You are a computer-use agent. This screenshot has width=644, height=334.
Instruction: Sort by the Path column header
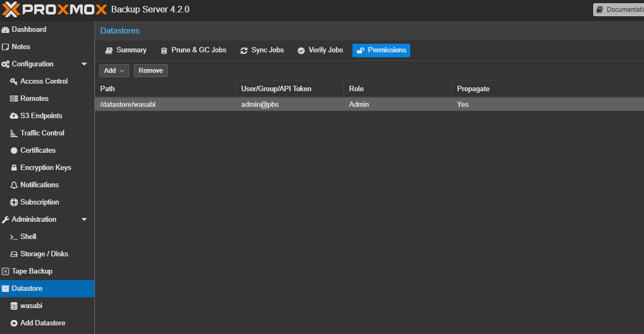(166, 89)
